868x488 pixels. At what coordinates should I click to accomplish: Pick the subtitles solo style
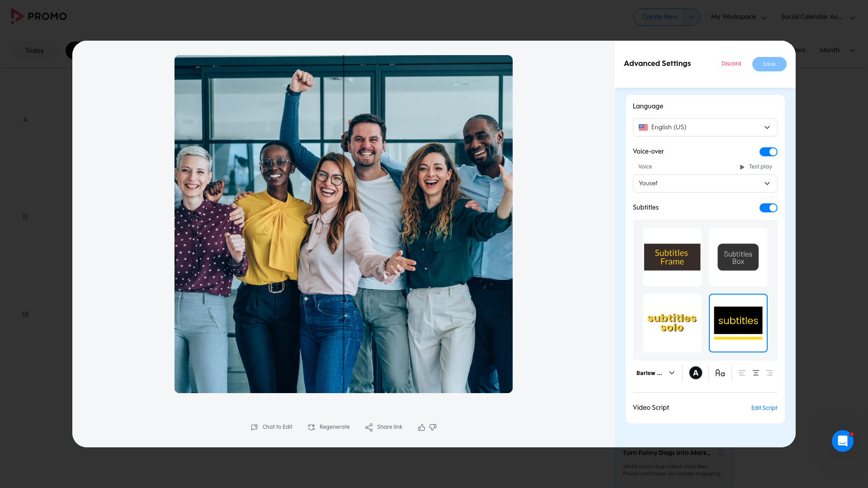(x=672, y=323)
